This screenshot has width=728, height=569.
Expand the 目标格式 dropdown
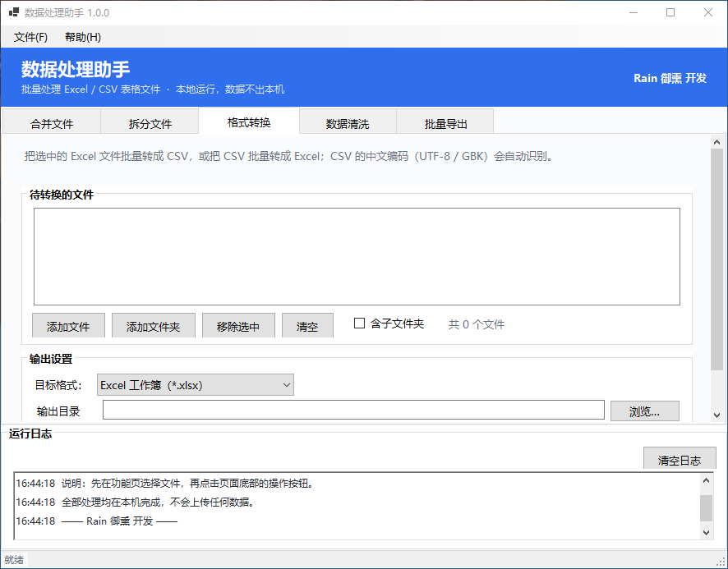click(196, 385)
